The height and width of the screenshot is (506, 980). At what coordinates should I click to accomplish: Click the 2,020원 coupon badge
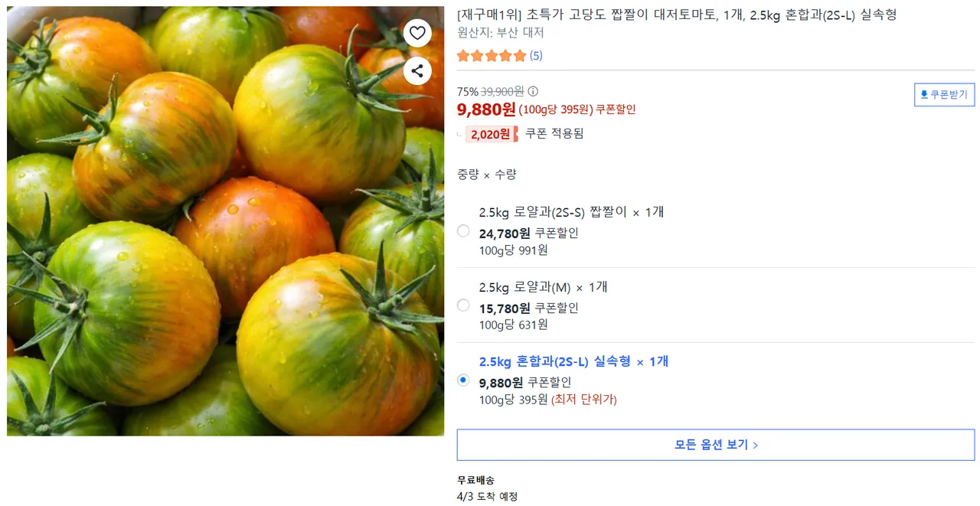click(x=491, y=134)
